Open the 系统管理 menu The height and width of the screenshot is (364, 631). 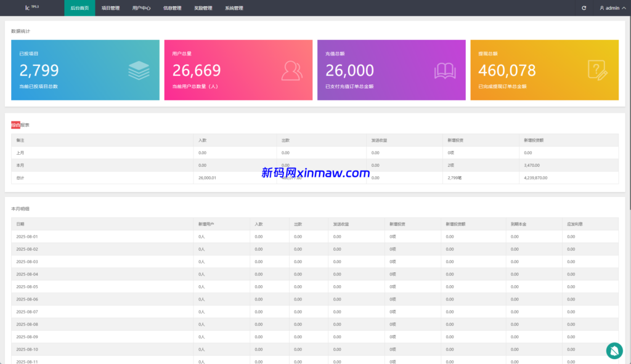click(x=234, y=8)
